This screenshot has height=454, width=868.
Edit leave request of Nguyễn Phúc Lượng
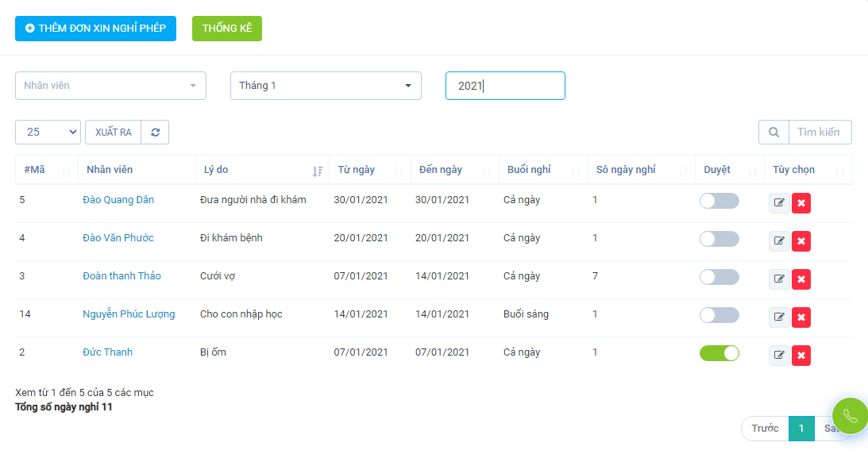pos(779,317)
